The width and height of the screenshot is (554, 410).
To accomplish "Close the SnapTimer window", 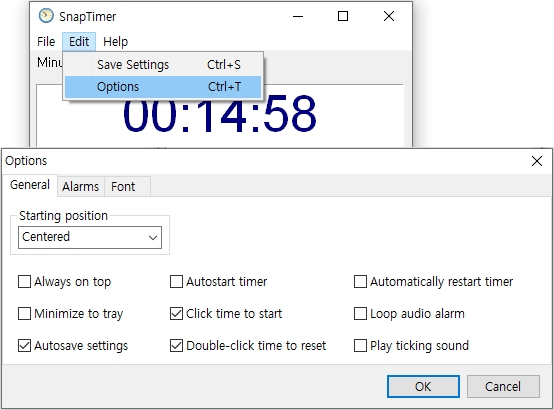I will click(x=389, y=16).
